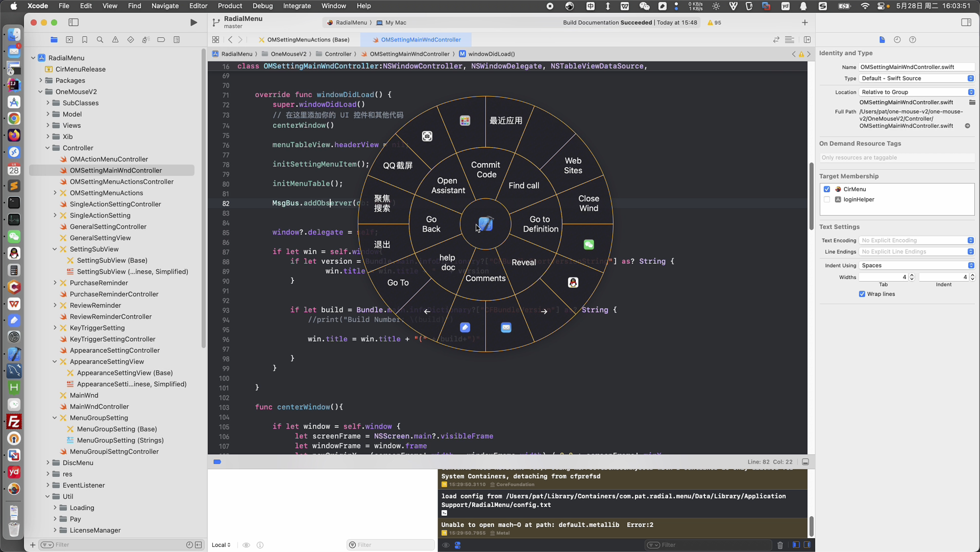Click Go to Definition in radial menu
The height and width of the screenshot is (552, 980).
pos(540,224)
